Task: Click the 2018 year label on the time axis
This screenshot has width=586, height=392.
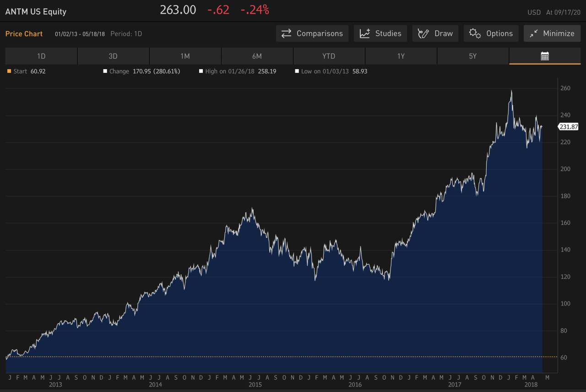Action: tap(531, 385)
